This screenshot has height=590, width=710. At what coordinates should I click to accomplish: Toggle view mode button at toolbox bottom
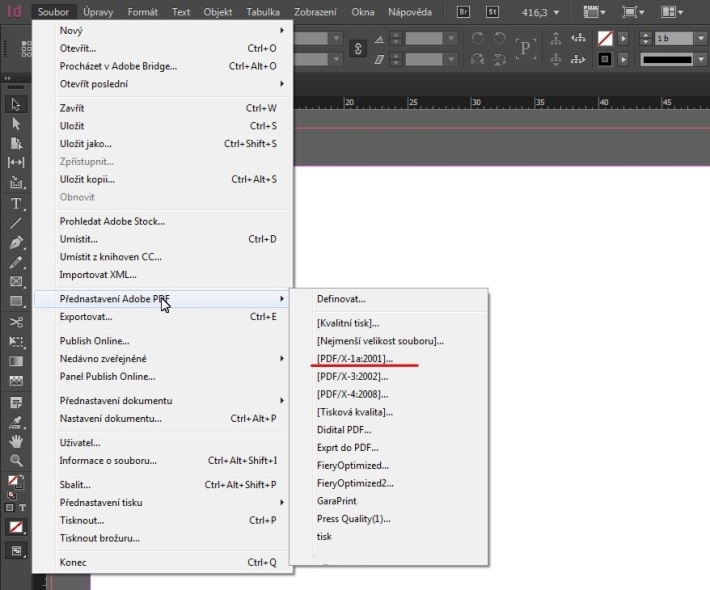[x=16, y=551]
